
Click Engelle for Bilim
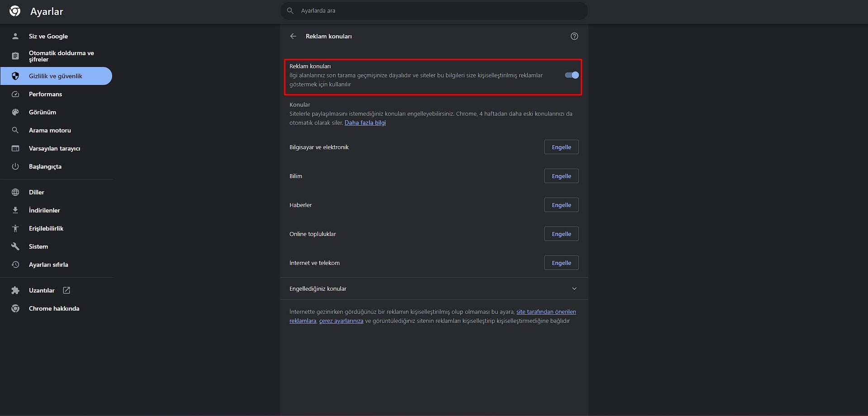(561, 176)
